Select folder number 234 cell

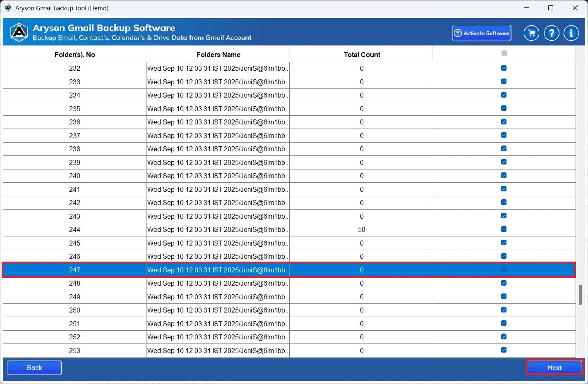tap(74, 95)
